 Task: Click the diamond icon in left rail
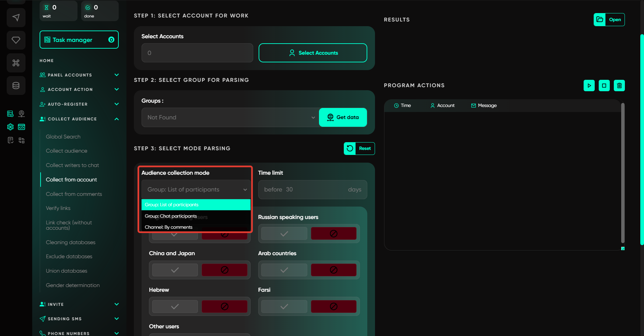tap(16, 40)
